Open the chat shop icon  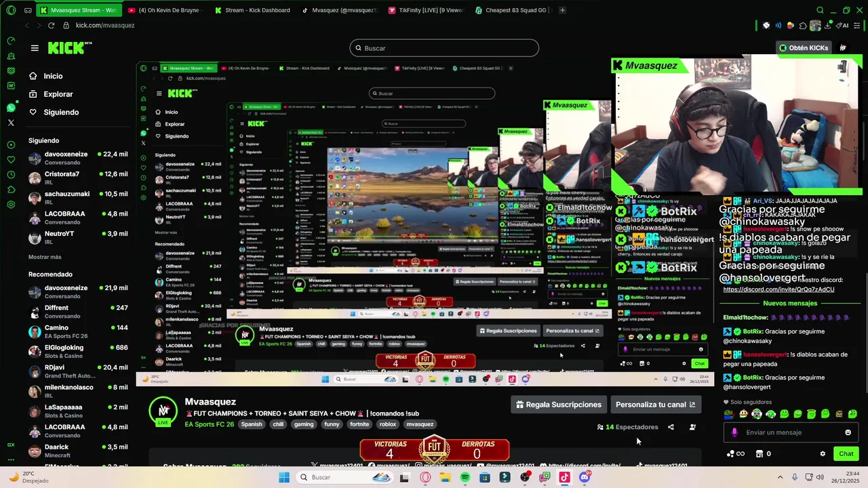(x=759, y=453)
